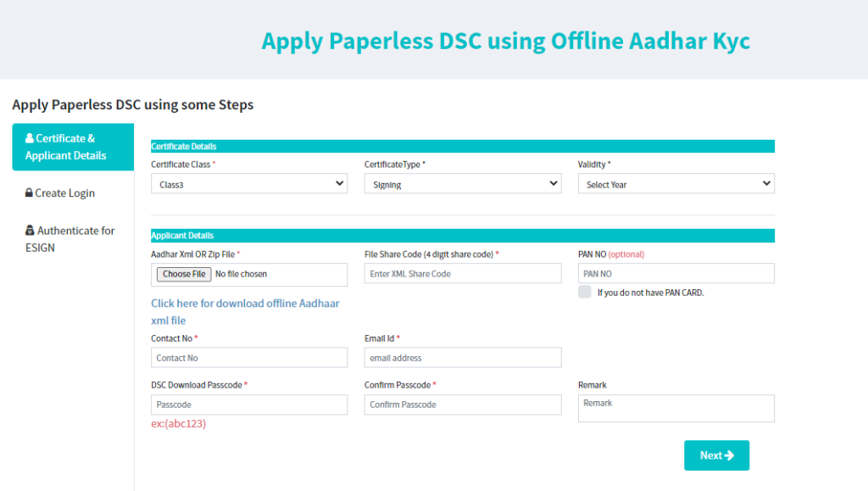Click the Certificate Details section header
868x491 pixels.
point(463,146)
